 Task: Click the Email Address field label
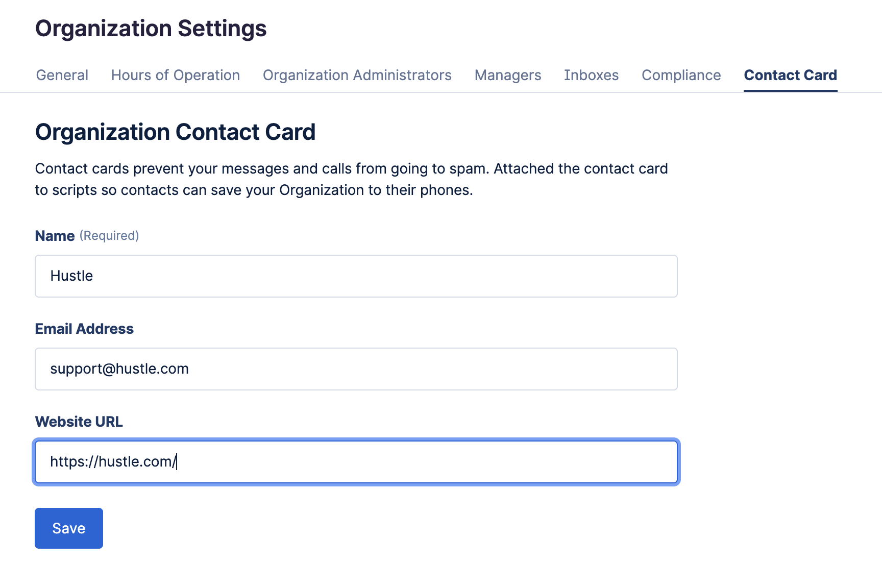coord(84,329)
